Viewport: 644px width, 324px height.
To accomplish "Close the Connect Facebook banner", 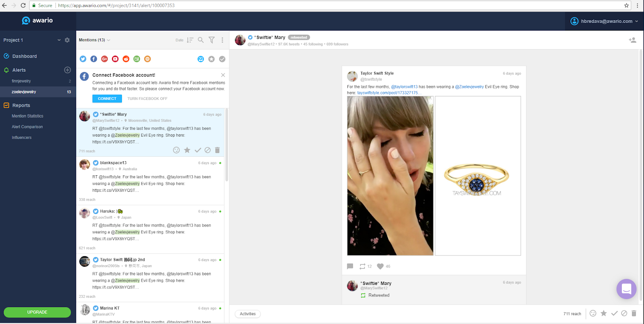I will click(223, 75).
